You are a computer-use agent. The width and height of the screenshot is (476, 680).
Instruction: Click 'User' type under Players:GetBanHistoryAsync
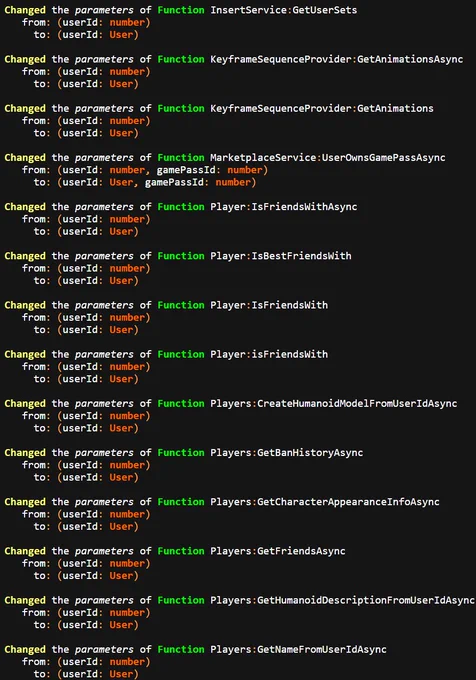coord(121,477)
